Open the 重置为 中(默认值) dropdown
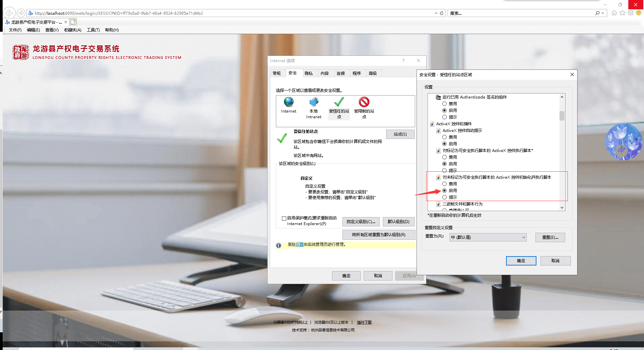 (x=488, y=237)
